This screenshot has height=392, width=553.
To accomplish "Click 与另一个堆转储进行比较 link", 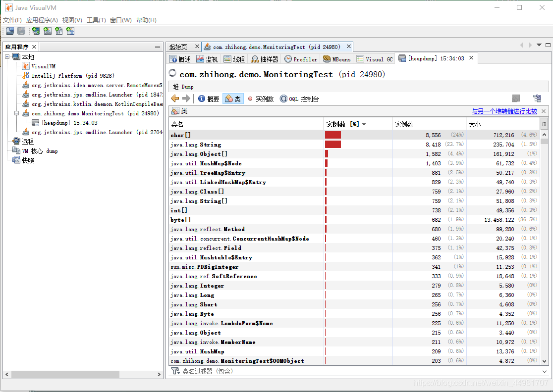I will tap(504, 111).
